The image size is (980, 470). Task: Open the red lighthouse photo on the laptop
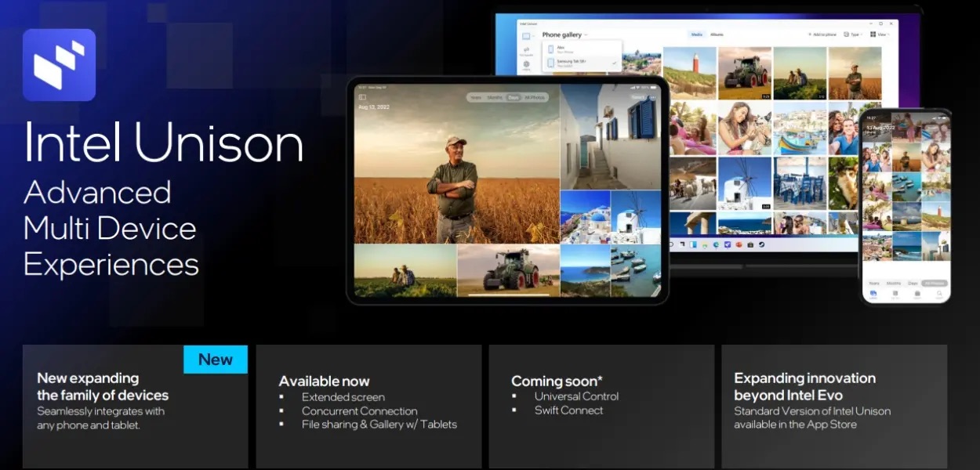(x=690, y=73)
